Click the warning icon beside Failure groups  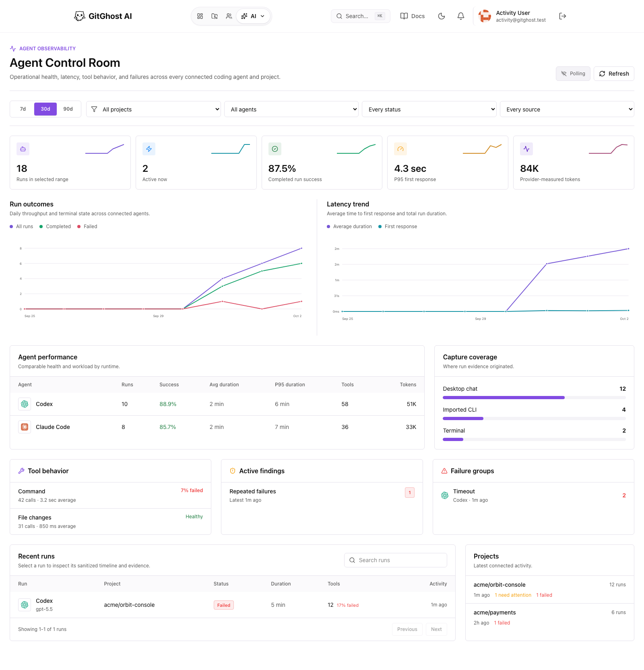pos(444,471)
